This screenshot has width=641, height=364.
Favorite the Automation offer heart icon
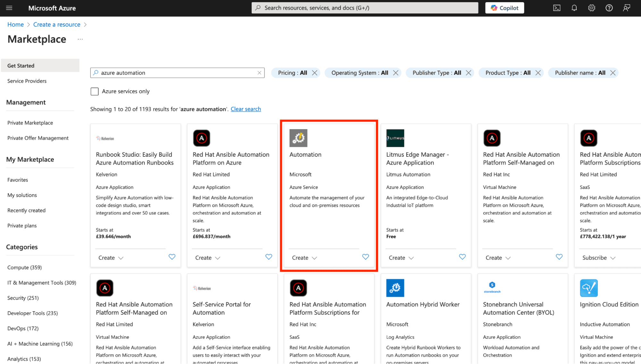pyautogui.click(x=365, y=257)
